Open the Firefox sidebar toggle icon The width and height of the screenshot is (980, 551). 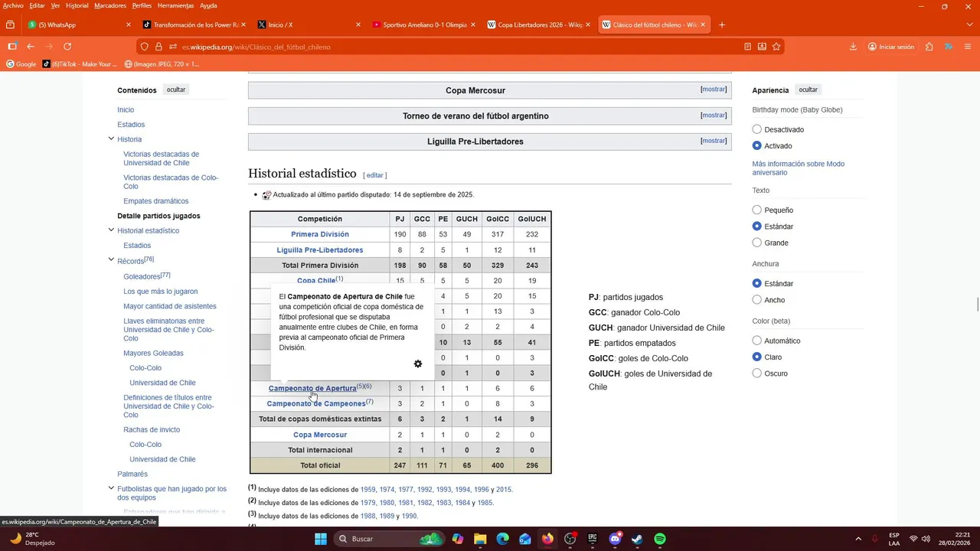11,47
